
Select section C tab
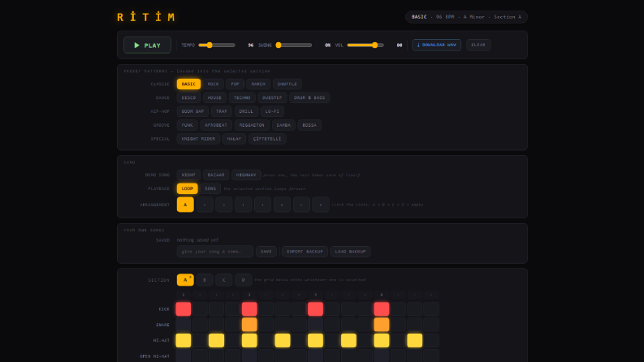coord(224,280)
